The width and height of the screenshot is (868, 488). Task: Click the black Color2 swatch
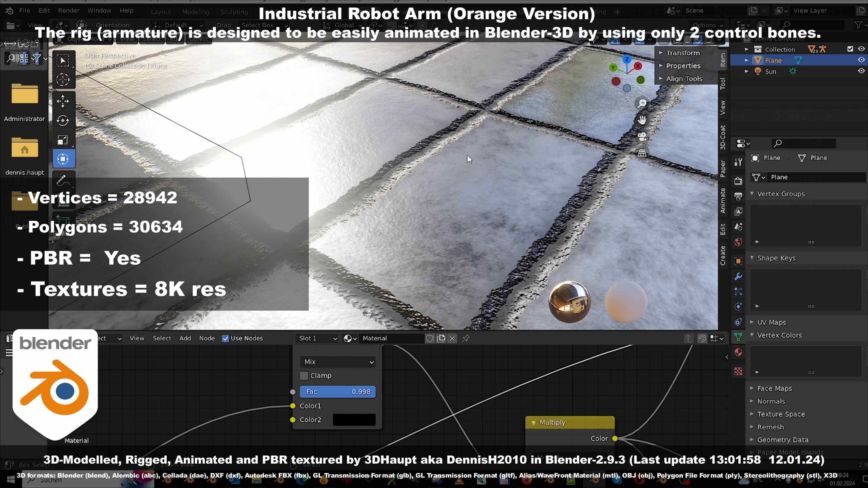(x=354, y=420)
